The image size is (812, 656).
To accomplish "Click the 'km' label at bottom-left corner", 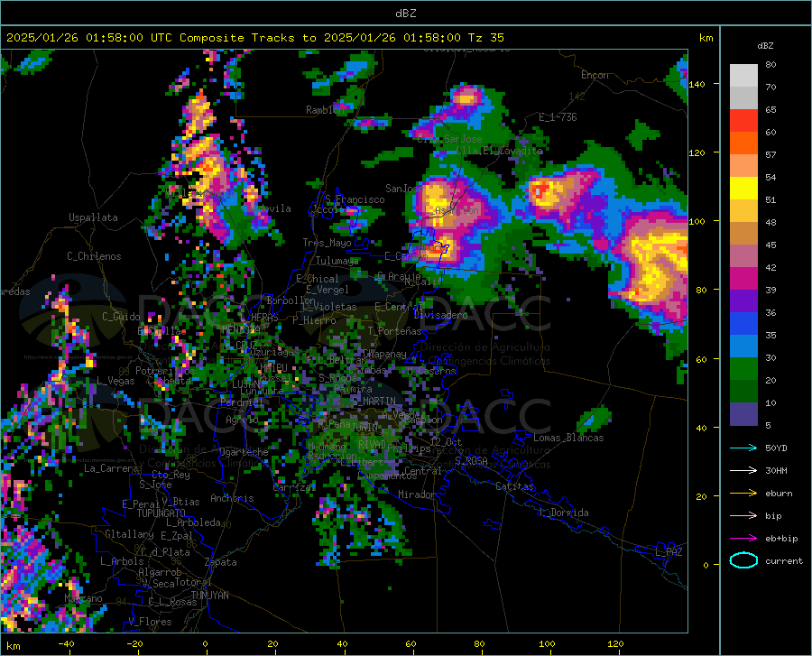I will pos(13,646).
